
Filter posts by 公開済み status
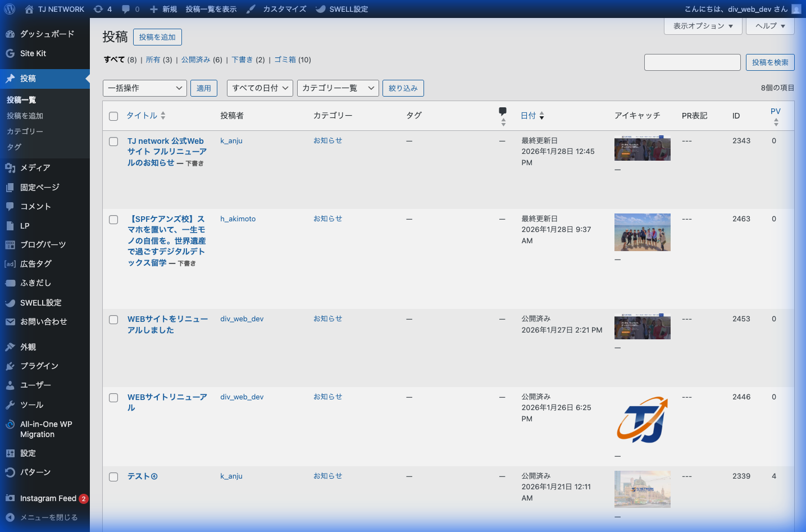pos(195,60)
